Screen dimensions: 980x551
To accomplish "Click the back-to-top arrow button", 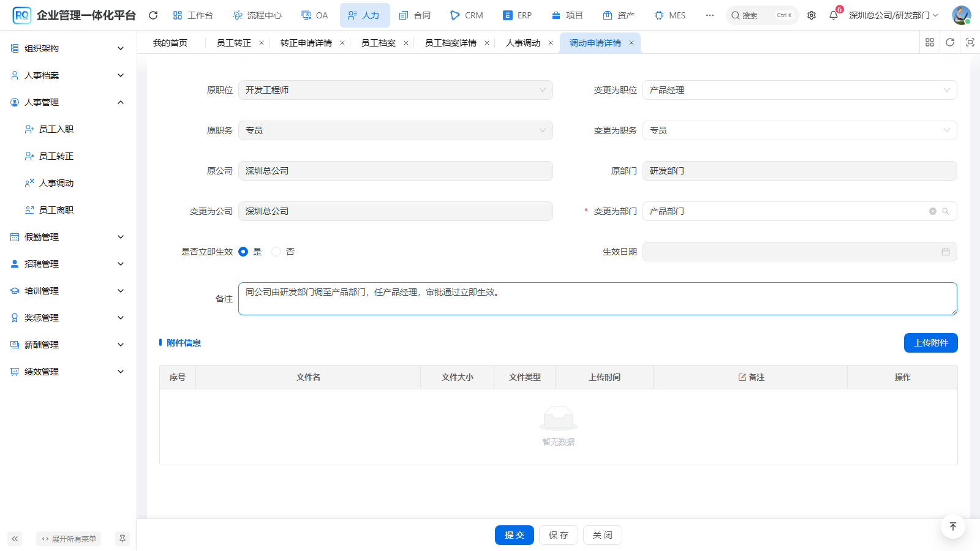I will click(953, 527).
